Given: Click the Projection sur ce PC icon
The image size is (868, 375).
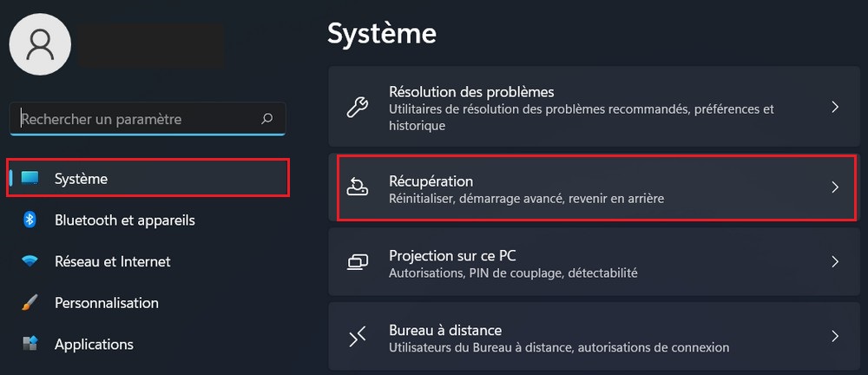Looking at the screenshot, I should click(358, 261).
